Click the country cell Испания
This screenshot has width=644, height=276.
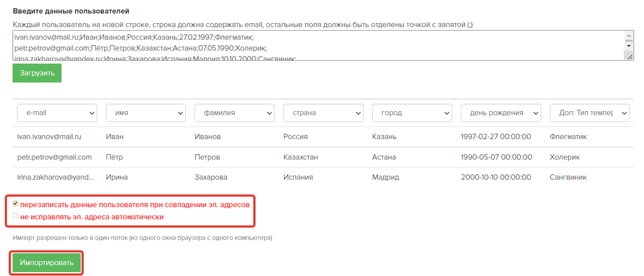click(x=298, y=177)
